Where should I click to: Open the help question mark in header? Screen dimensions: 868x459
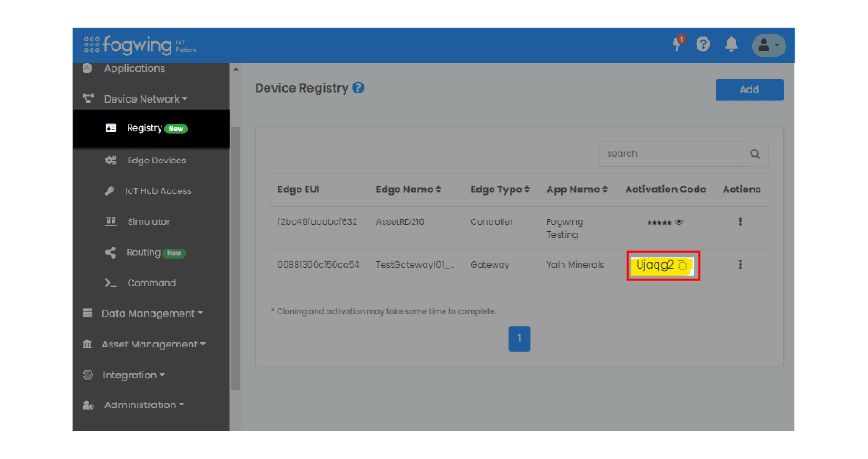(703, 44)
